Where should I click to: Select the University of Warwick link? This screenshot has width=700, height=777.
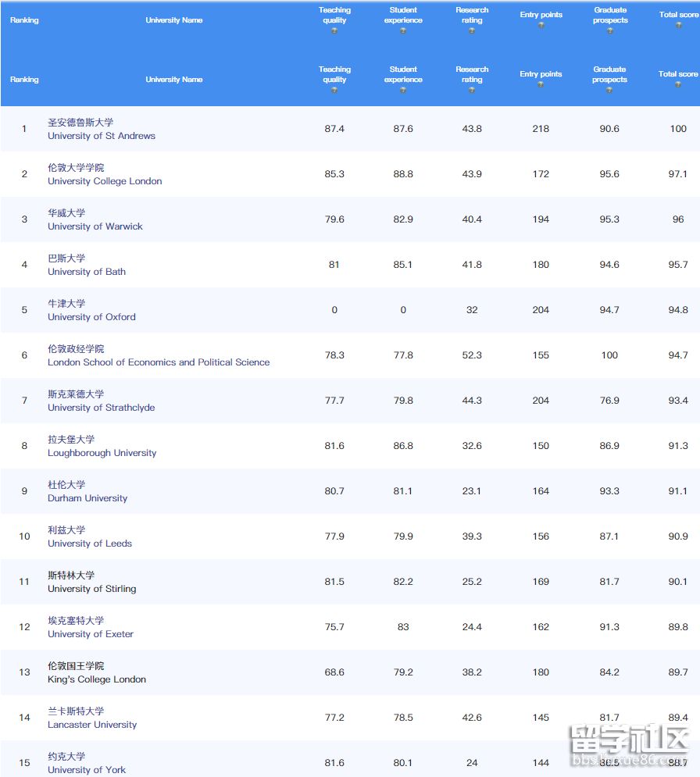point(95,226)
